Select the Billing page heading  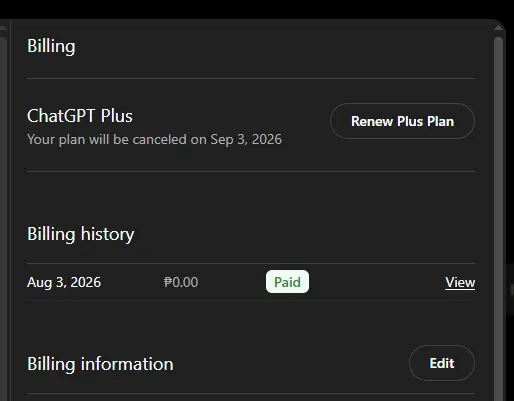(51, 46)
